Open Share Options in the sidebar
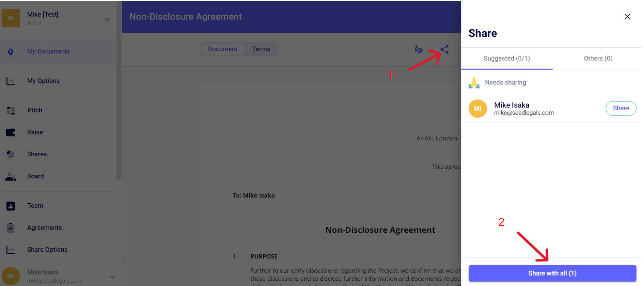Screen dimensions: 644x286 click(x=47, y=250)
